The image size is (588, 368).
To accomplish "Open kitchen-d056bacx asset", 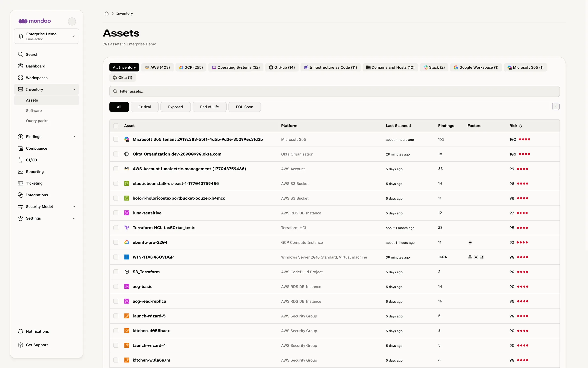I will pyautogui.click(x=151, y=331).
